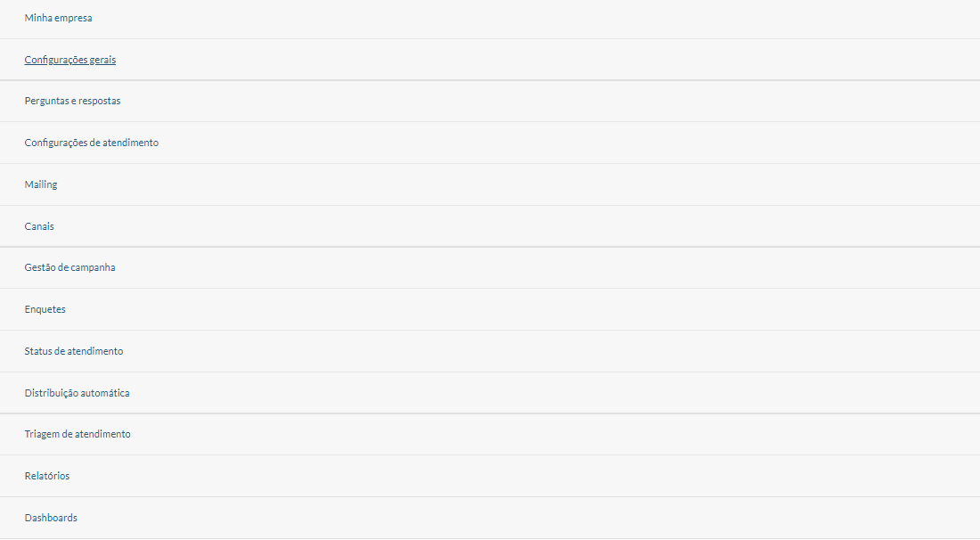Image resolution: width=980 pixels, height=540 pixels.
Task: Open the Minha empresa section
Action: pos(490,18)
